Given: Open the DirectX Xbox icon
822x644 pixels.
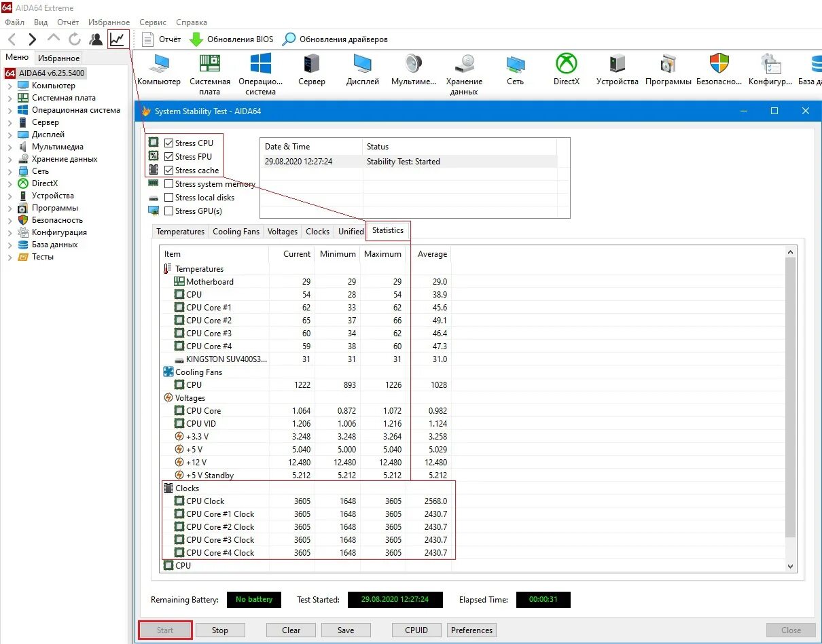Looking at the screenshot, I should pyautogui.click(x=567, y=70).
